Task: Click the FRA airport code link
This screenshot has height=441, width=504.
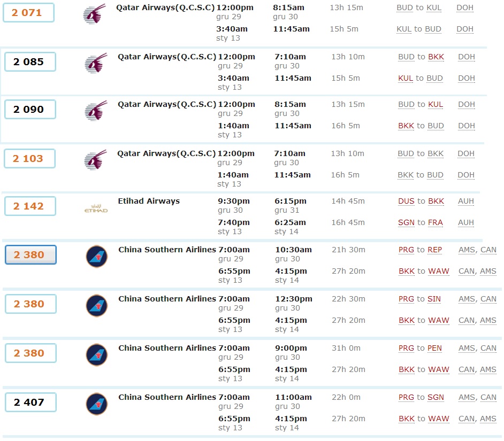Action: click(435, 222)
